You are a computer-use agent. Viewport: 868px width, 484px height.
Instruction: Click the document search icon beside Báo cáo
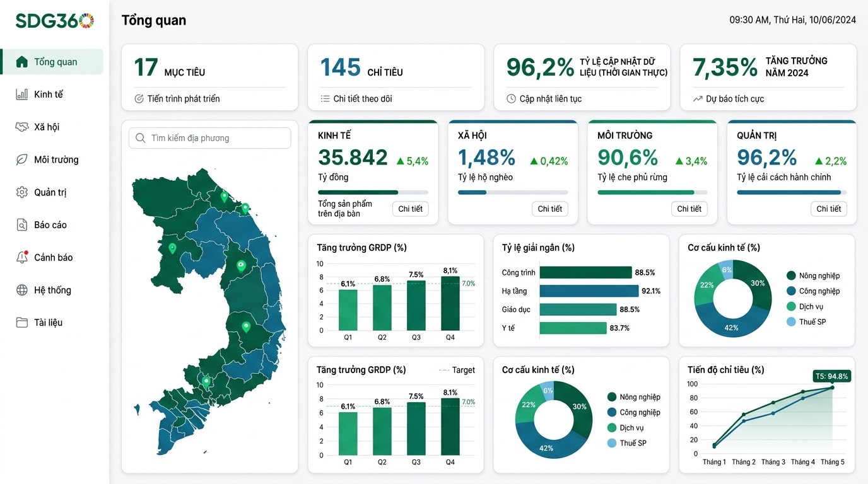point(21,225)
